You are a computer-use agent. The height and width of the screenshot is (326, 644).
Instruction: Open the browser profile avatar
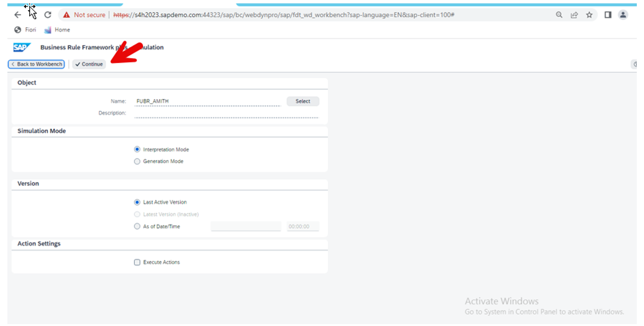623,15
